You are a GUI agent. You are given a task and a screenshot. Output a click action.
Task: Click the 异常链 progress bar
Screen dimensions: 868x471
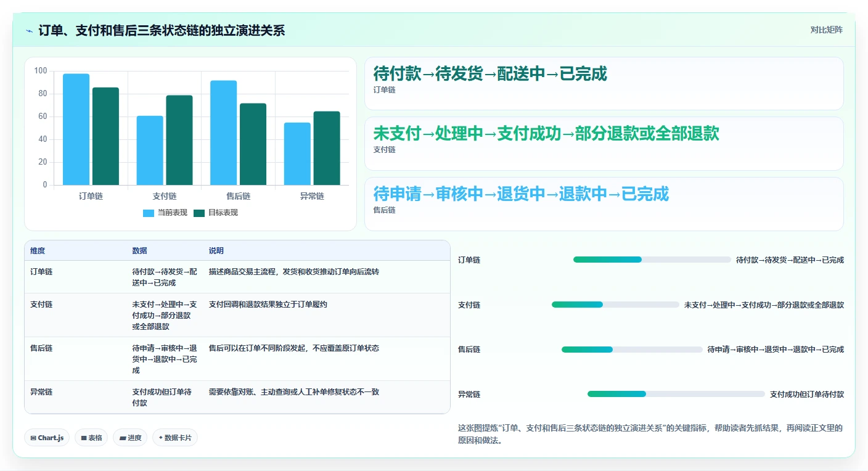(676, 394)
